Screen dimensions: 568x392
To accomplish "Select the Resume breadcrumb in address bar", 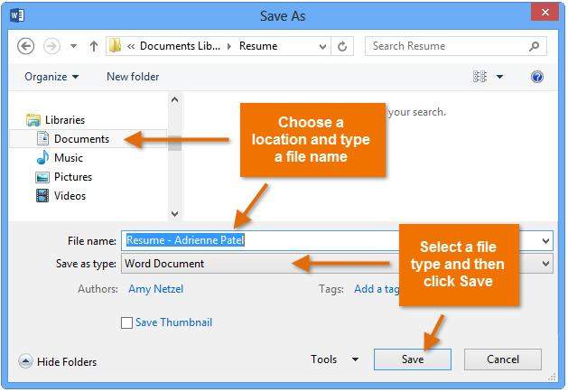I will click(x=258, y=46).
